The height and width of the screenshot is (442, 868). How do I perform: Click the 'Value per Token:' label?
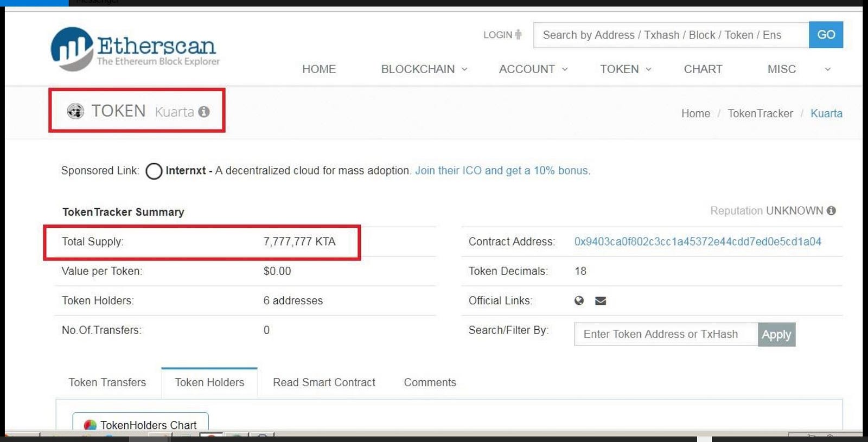(102, 271)
